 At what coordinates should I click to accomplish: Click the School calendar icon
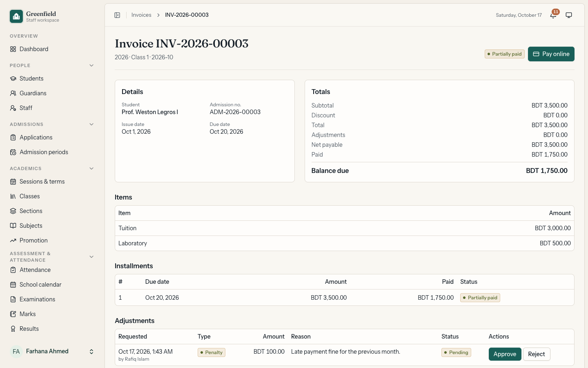[x=13, y=285]
